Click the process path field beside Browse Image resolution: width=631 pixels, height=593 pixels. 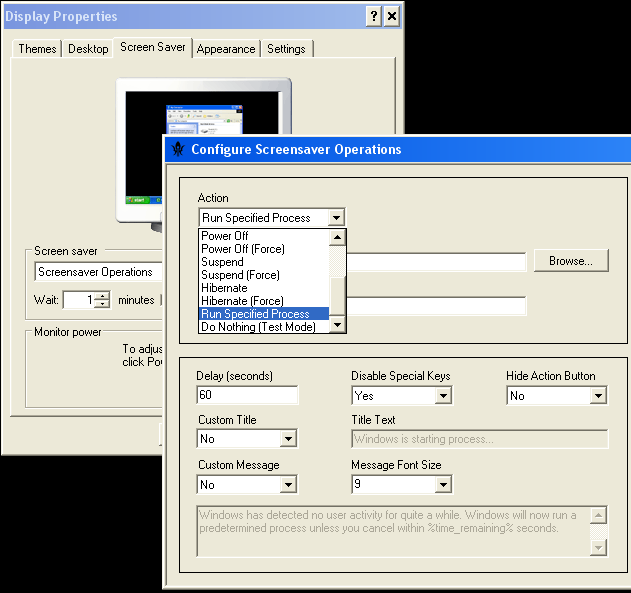[x=436, y=262]
